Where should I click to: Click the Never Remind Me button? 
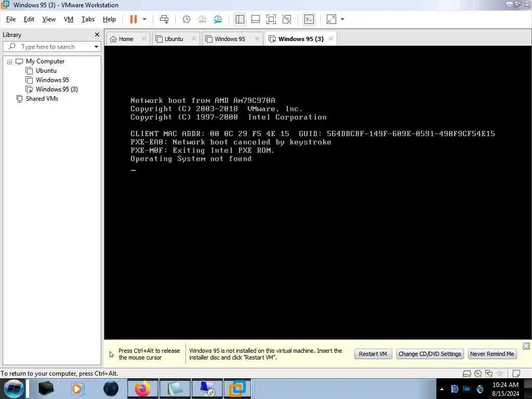[492, 354]
